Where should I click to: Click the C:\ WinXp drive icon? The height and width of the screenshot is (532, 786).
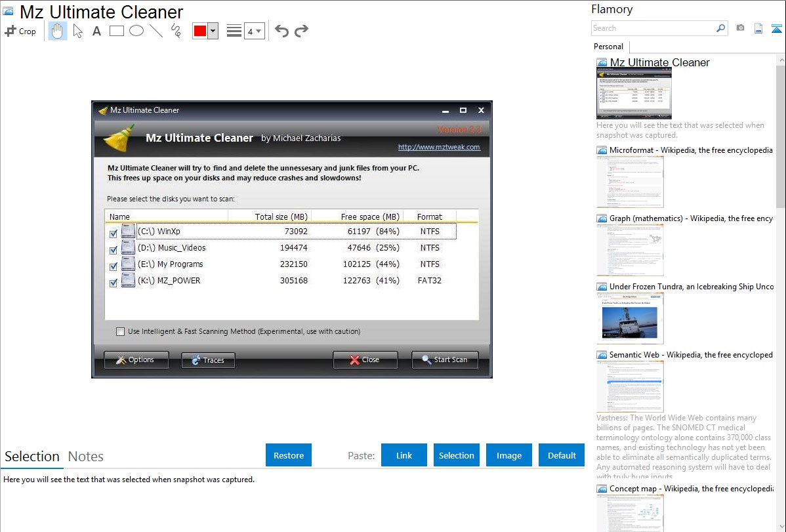pyautogui.click(x=129, y=231)
